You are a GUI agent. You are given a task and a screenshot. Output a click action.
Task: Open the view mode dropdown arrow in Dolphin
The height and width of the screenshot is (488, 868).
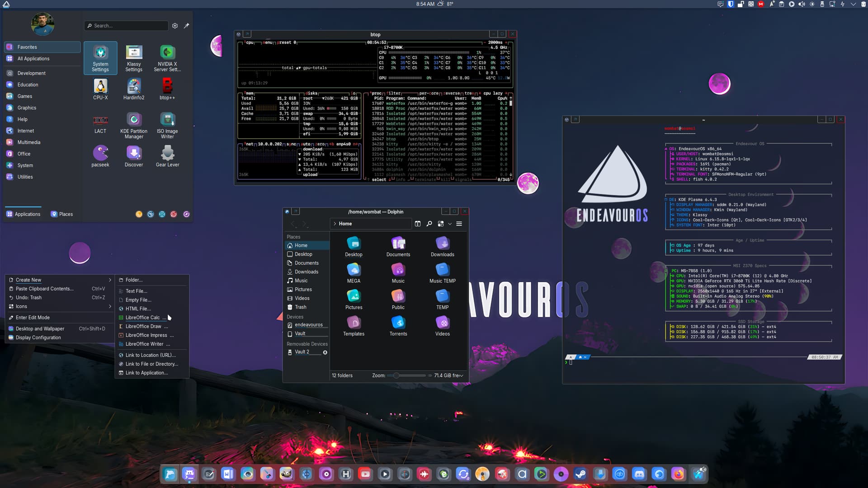point(450,224)
